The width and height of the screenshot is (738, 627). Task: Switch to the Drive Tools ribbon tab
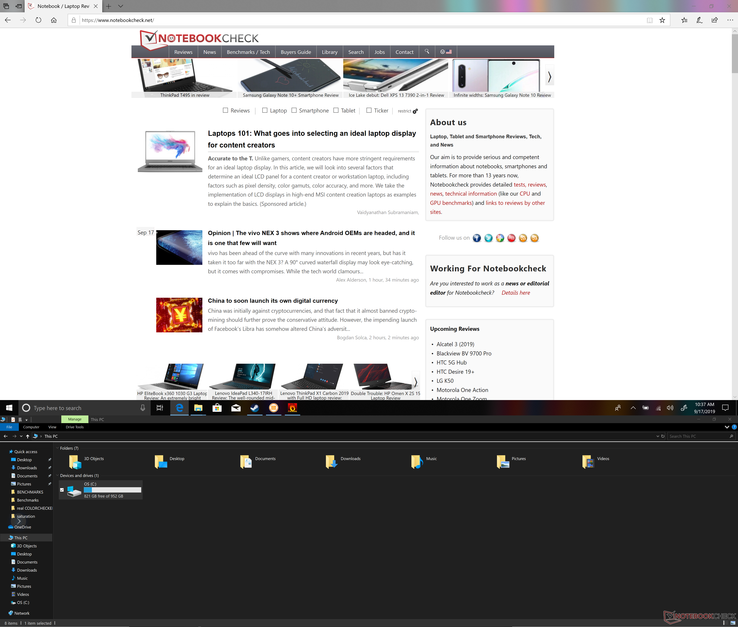click(75, 427)
